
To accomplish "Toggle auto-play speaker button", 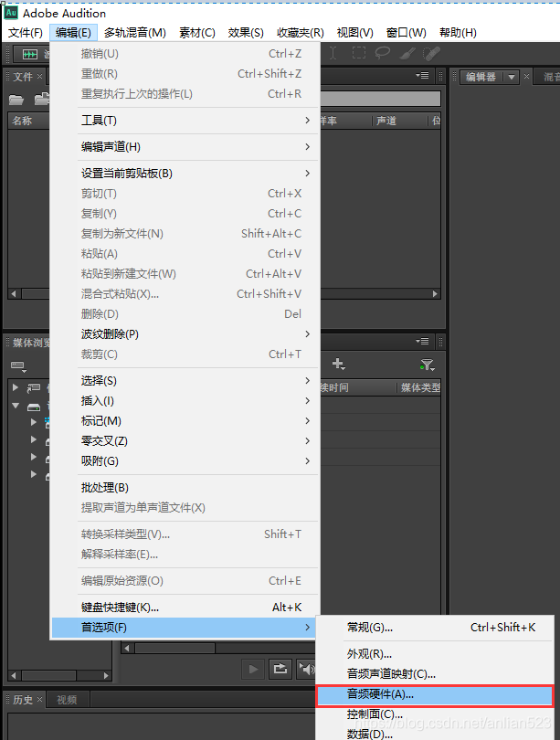I will 306,669.
